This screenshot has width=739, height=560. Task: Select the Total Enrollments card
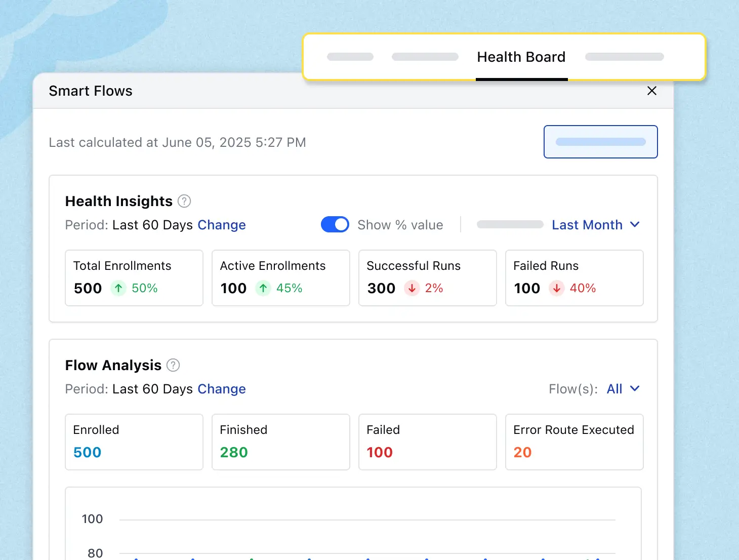coord(134,278)
